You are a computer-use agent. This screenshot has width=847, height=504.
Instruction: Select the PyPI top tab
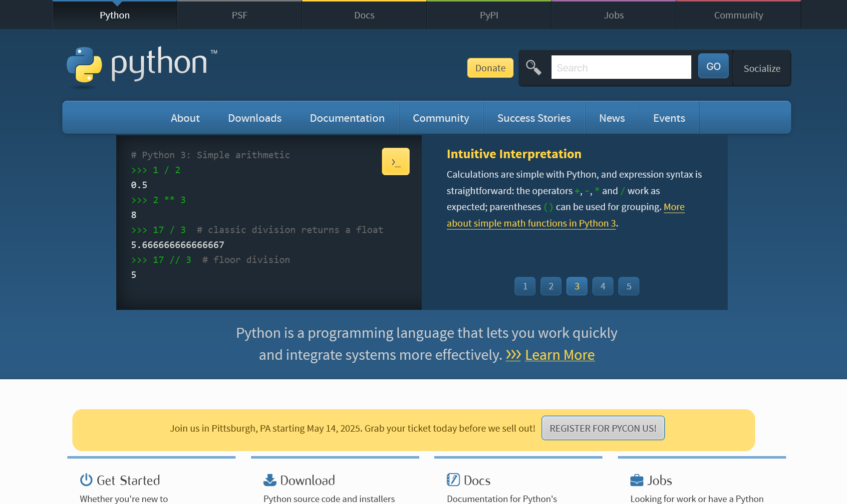[x=489, y=15]
